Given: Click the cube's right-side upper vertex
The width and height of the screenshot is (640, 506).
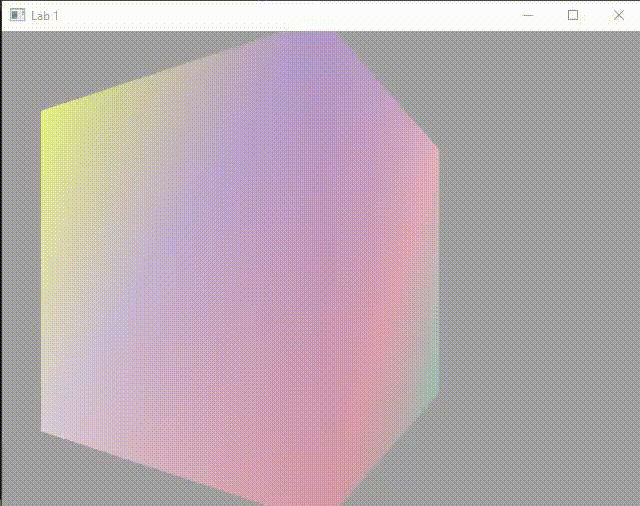Looking at the screenshot, I should (x=439, y=150).
